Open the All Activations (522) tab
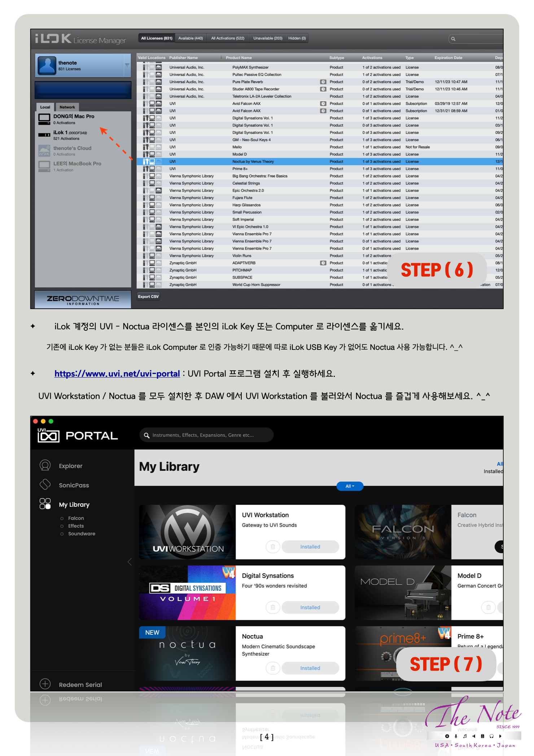 coord(228,38)
